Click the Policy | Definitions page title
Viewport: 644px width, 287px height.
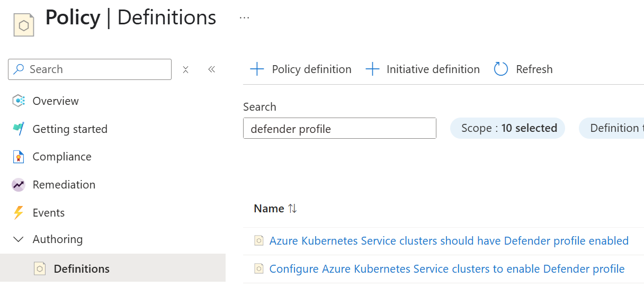coord(131,18)
